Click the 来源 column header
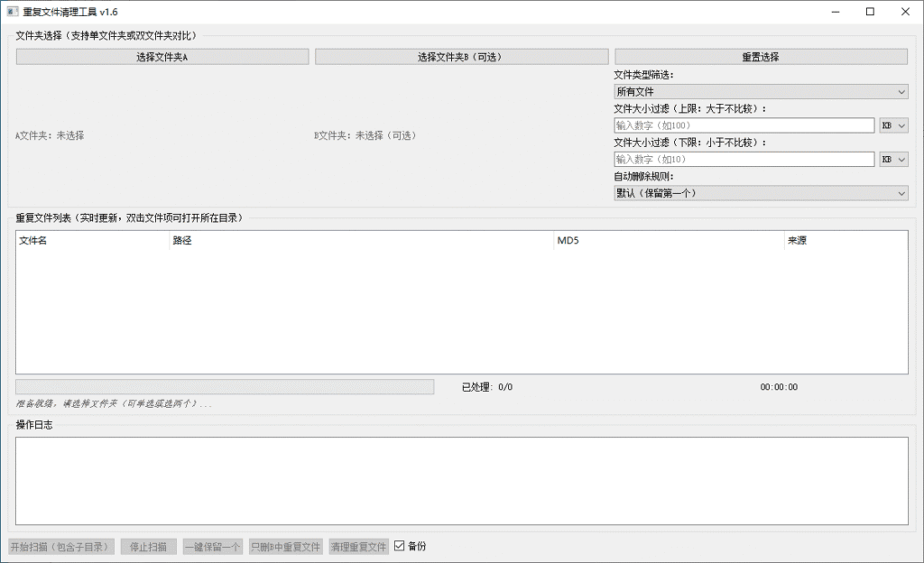 point(795,241)
